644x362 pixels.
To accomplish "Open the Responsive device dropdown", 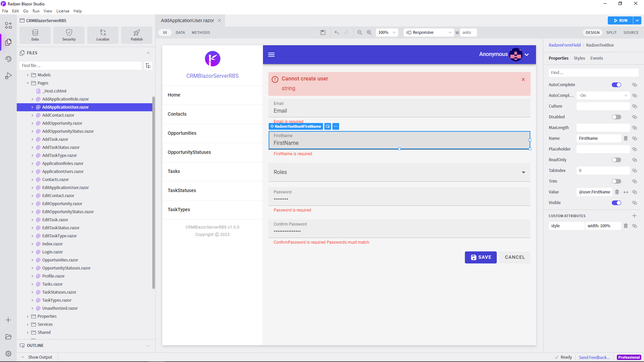I will (x=429, y=33).
